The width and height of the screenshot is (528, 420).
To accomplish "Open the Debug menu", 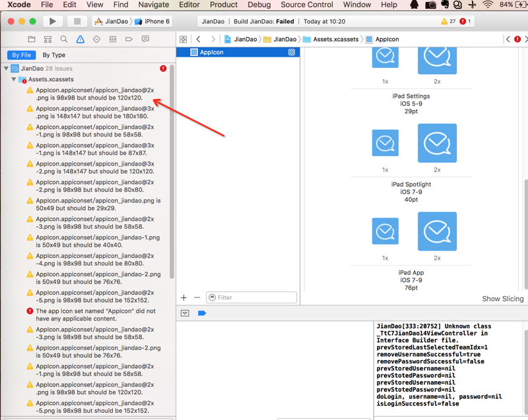I will [x=259, y=5].
